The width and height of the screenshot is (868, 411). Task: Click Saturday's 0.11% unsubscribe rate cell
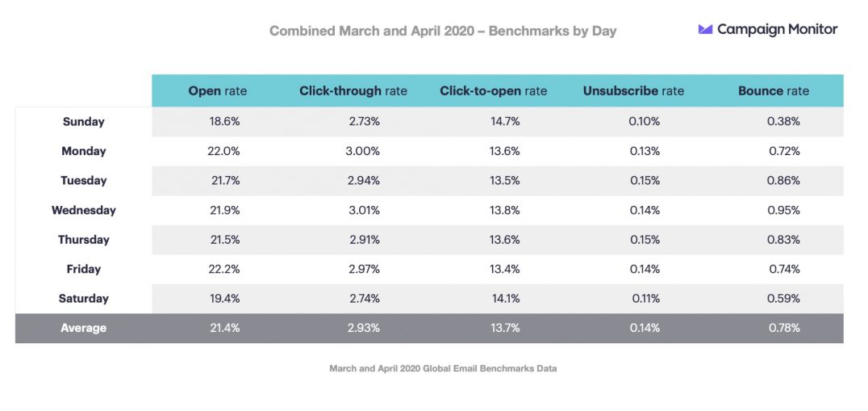pyautogui.click(x=645, y=298)
